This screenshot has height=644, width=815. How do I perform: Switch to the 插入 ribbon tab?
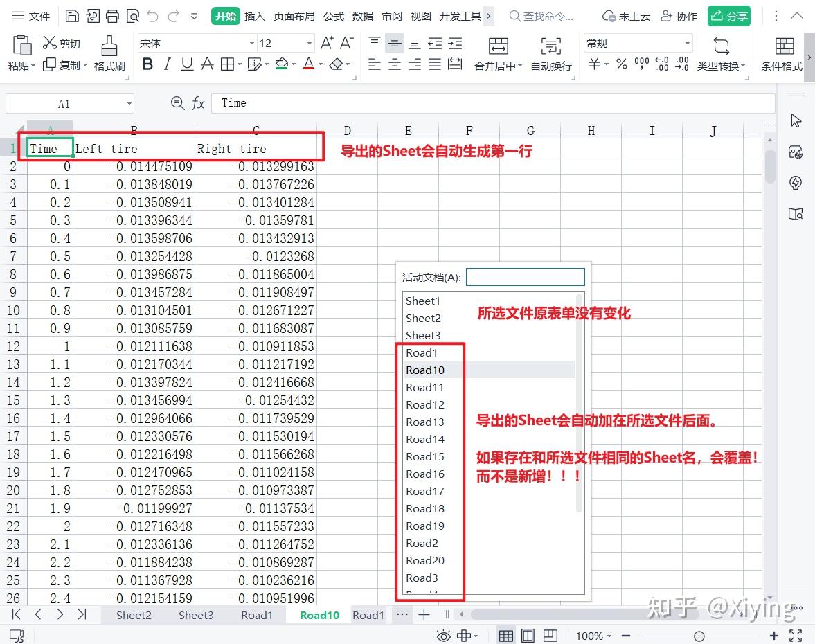pos(253,15)
